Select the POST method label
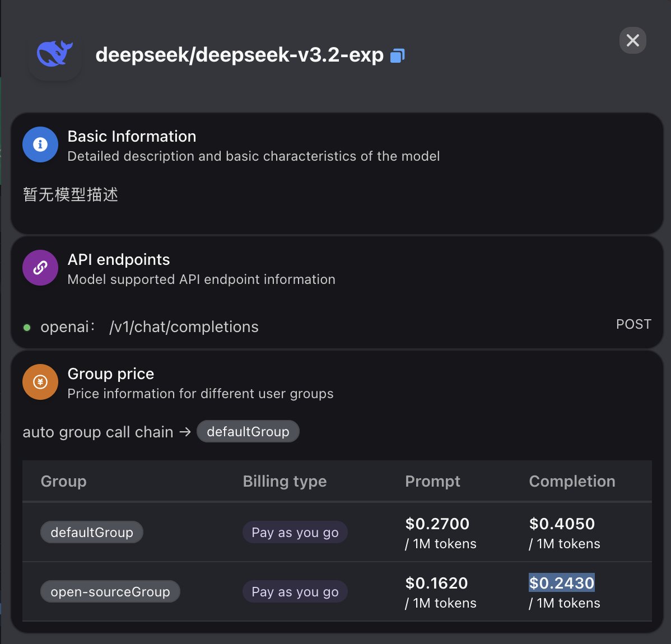The height and width of the screenshot is (644, 671). point(633,324)
